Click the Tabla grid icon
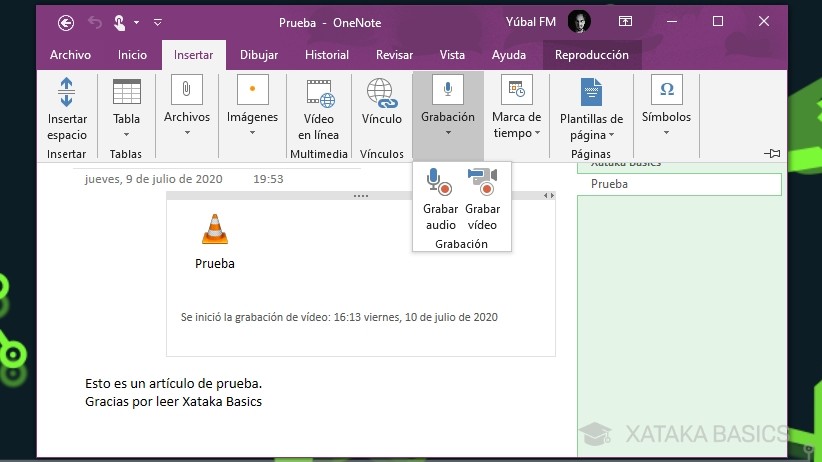Image resolution: width=822 pixels, height=462 pixels. click(126, 92)
